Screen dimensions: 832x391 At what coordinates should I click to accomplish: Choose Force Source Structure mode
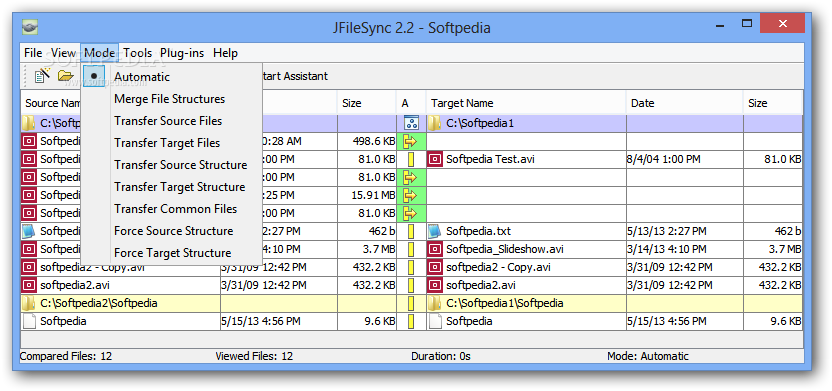pos(171,231)
